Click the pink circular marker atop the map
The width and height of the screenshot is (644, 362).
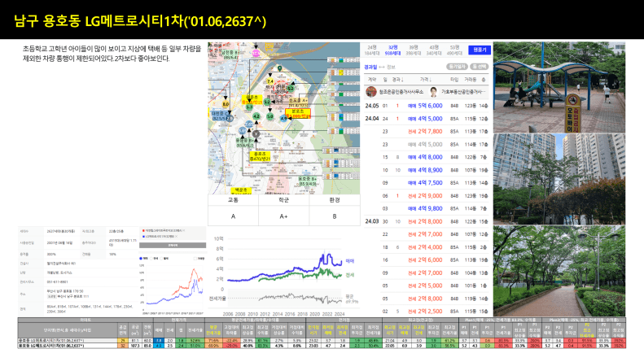(x=256, y=53)
